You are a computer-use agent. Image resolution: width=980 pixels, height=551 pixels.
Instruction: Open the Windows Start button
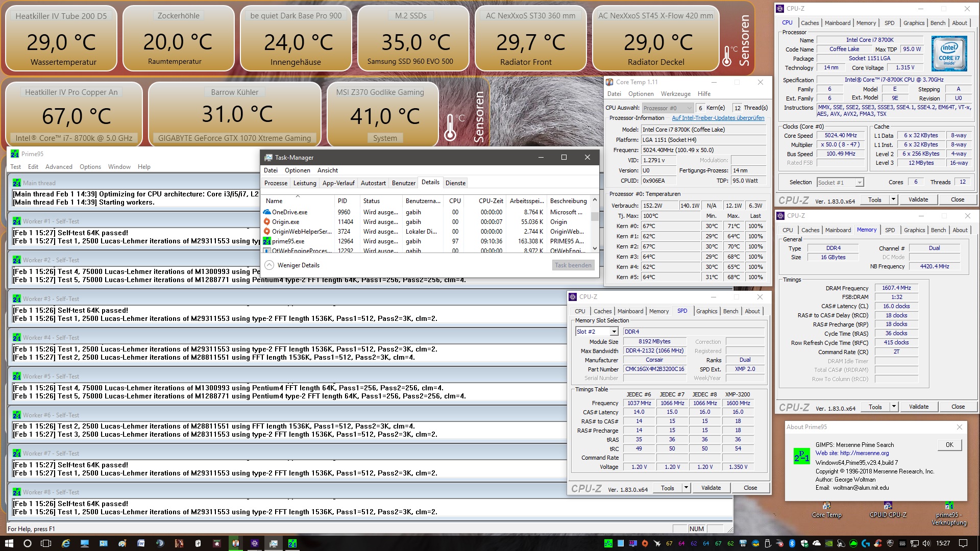click(9, 543)
